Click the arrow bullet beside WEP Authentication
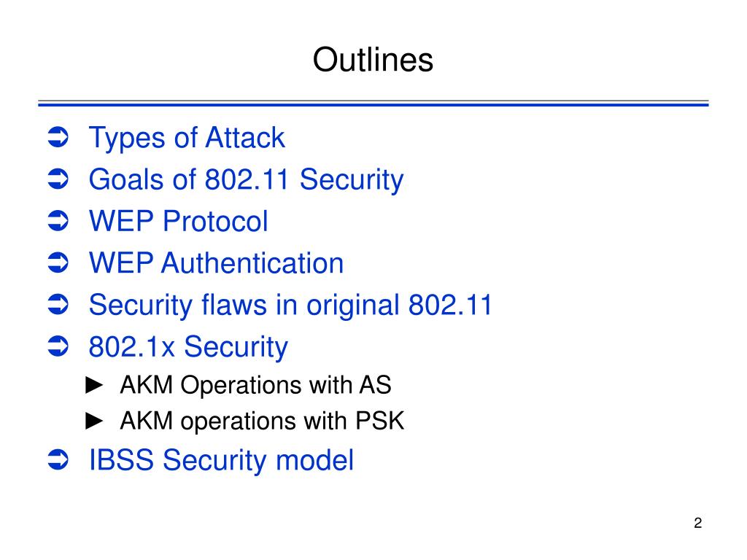Screen dimensions: 747x560 (58, 262)
